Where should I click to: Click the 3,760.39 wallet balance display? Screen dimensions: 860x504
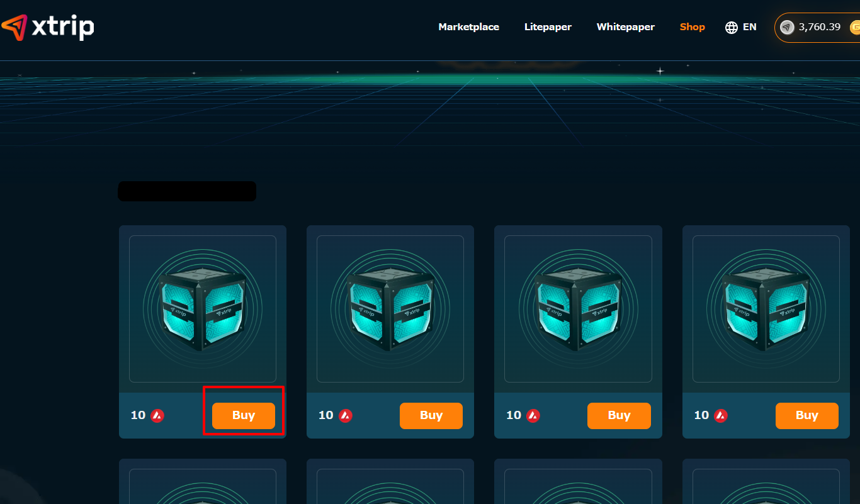point(819,27)
